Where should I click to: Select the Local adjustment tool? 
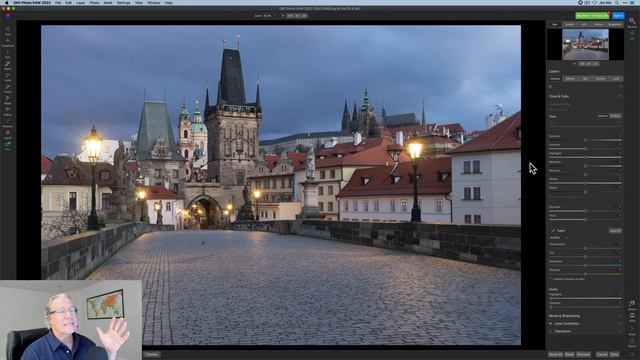7,77
